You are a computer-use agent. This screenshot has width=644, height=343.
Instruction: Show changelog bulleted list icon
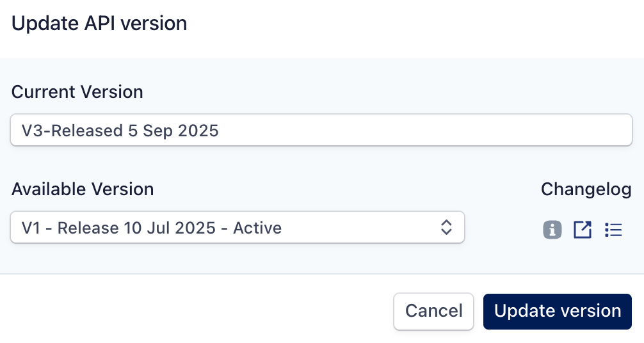click(613, 230)
